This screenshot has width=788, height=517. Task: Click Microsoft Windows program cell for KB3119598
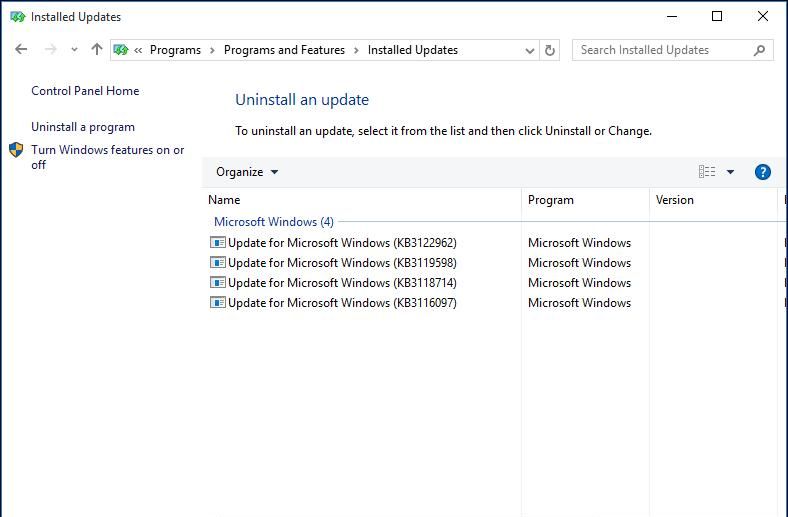[x=579, y=263]
